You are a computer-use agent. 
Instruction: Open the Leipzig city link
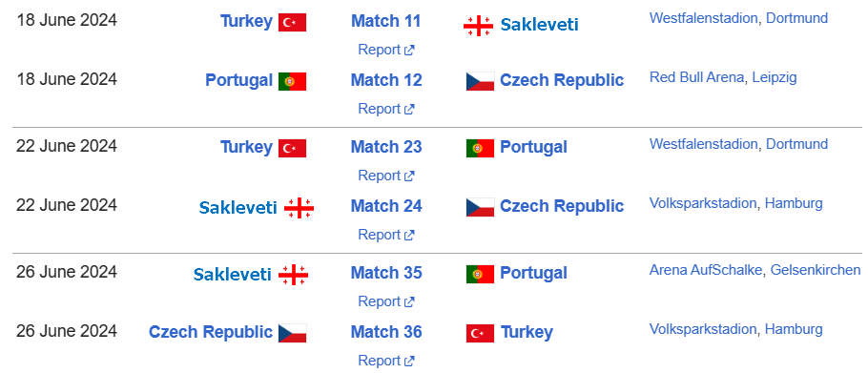point(774,77)
